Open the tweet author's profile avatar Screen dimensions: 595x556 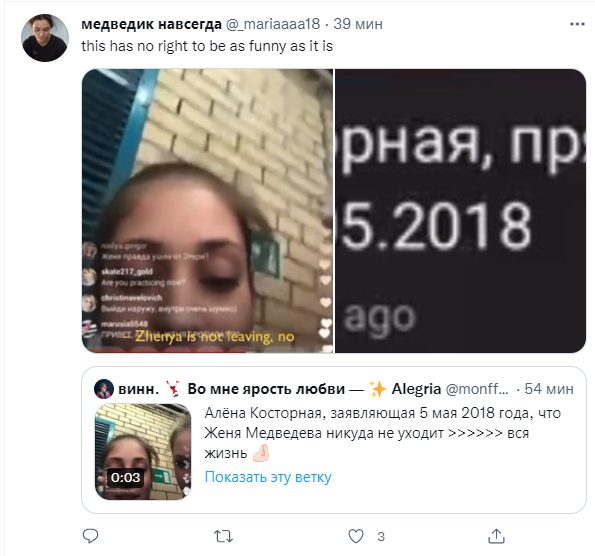click(45, 38)
